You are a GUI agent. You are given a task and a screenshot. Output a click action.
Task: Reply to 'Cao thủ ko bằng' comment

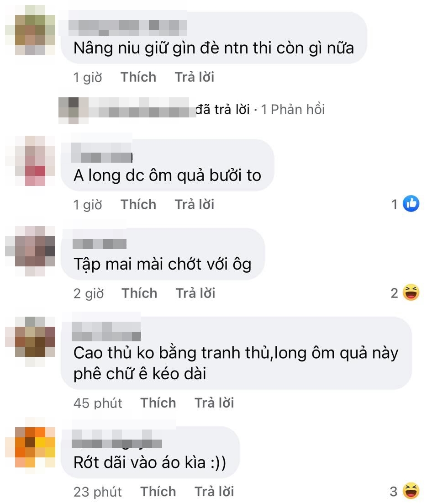tap(214, 403)
